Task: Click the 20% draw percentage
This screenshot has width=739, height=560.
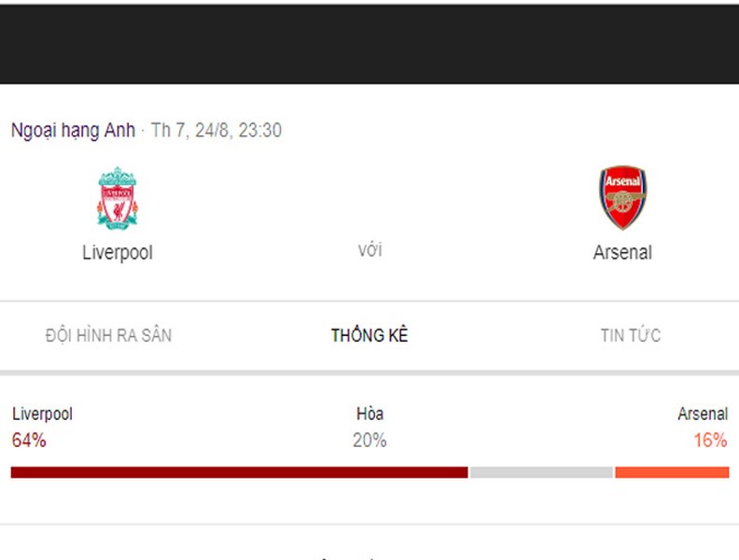Action: pyautogui.click(x=369, y=441)
